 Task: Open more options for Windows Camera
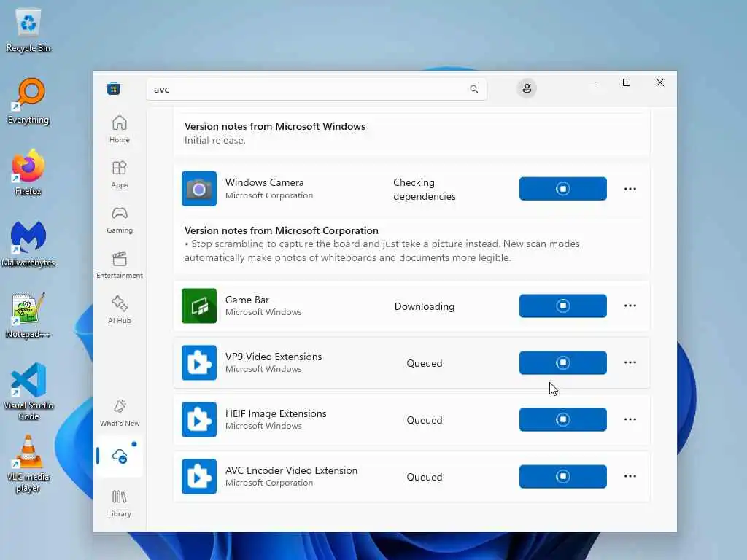click(x=630, y=189)
